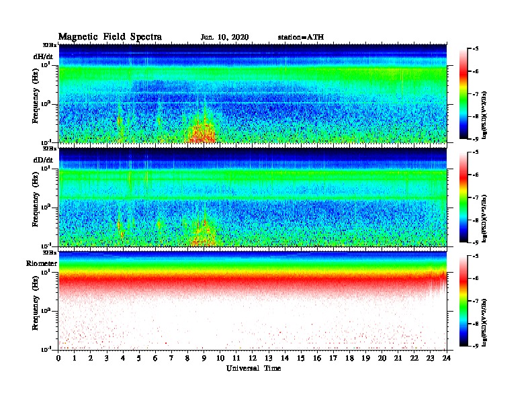This screenshot has width=532, height=411.
Task: Click the hour "22" tick label
Action: click(x=414, y=358)
